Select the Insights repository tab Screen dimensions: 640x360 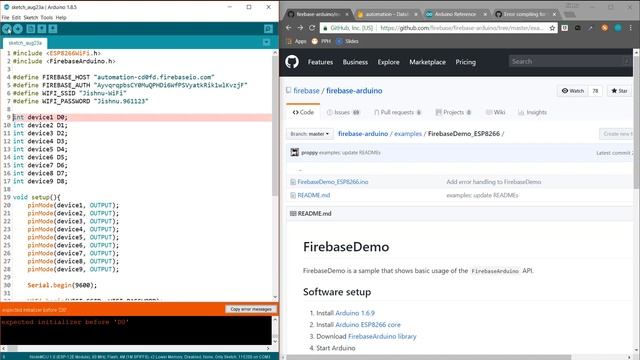tap(532, 112)
